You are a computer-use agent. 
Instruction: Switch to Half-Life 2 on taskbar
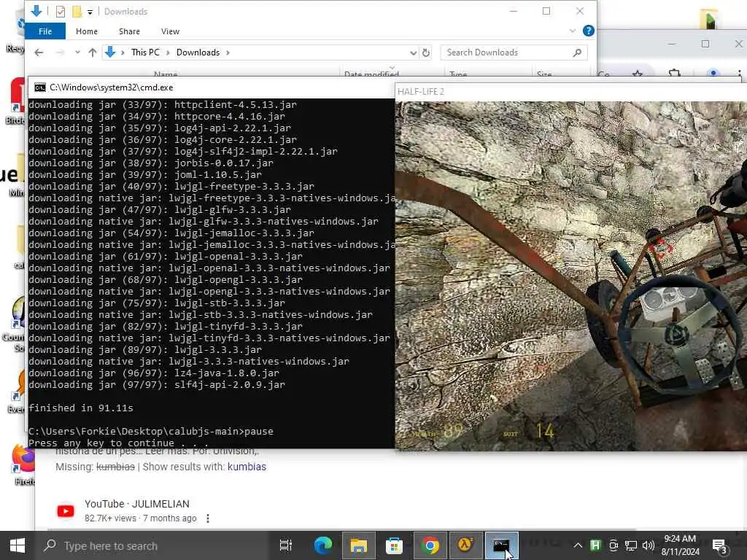(x=465, y=545)
